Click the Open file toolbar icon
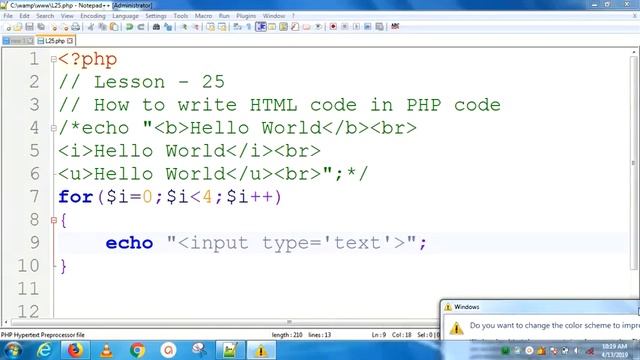Viewport: 640px width, 360px height. (18, 27)
